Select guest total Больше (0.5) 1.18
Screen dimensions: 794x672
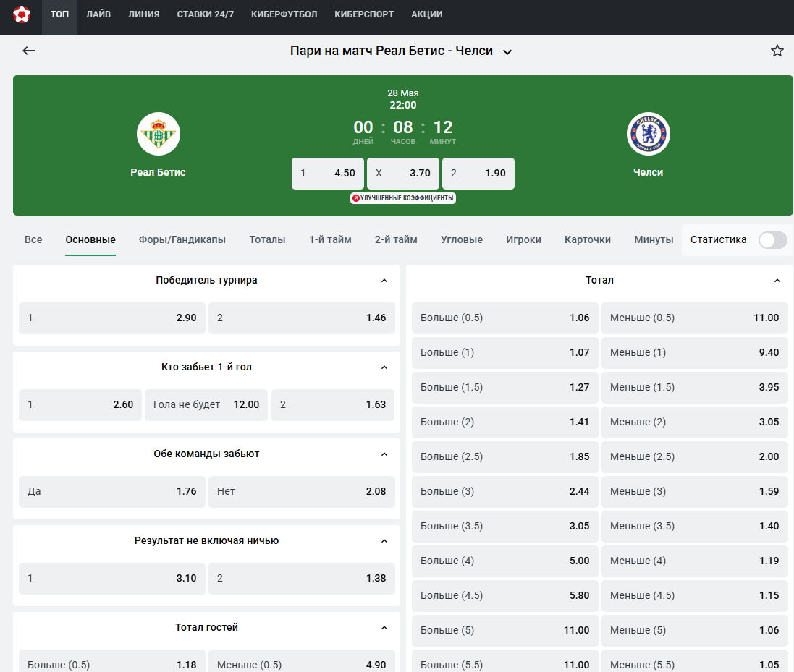click(112, 661)
